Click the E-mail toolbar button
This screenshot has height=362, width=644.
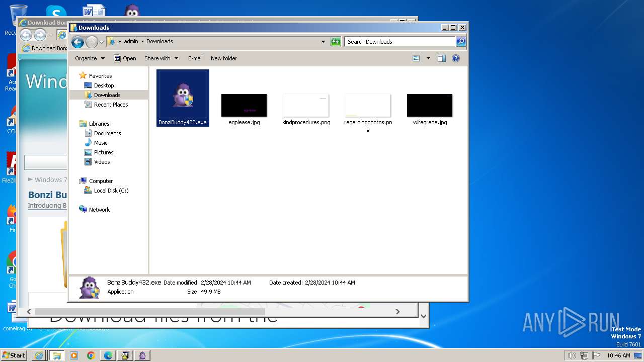195,58
